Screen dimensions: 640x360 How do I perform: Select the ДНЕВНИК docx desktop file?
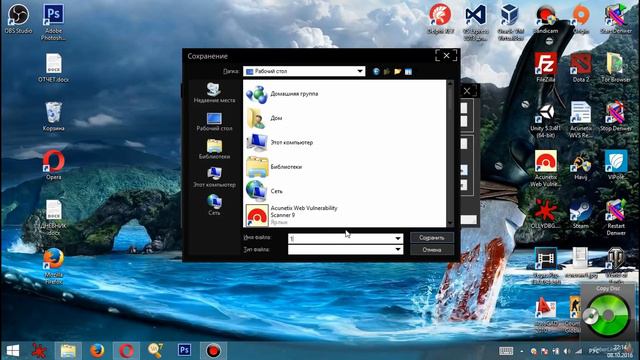(53, 217)
